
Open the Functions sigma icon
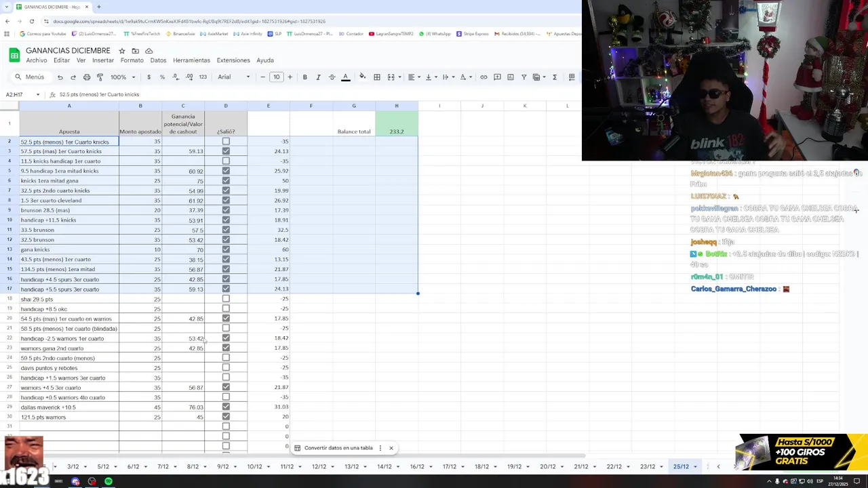pos(555,77)
